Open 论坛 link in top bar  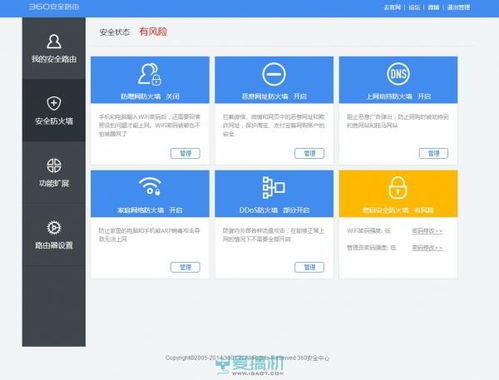tap(414, 7)
